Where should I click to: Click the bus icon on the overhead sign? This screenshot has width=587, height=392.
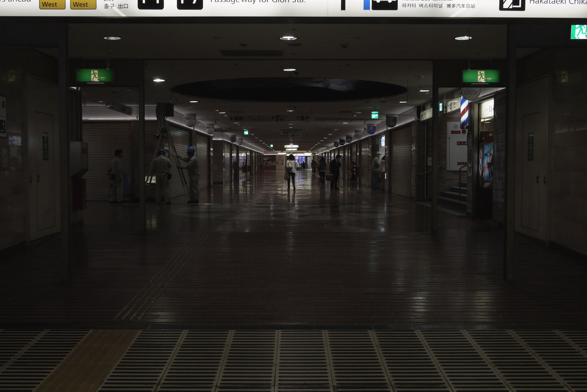click(384, 4)
